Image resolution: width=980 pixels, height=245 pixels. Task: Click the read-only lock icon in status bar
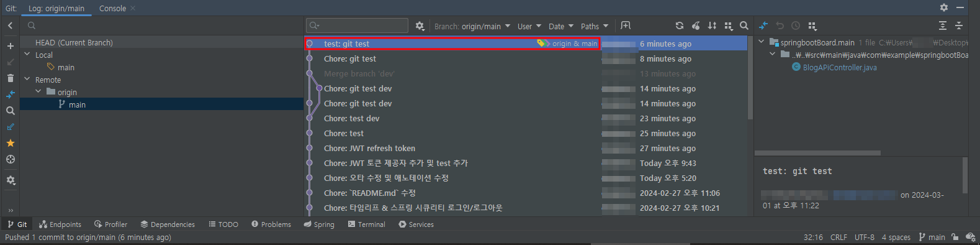pyautogui.click(x=955, y=237)
